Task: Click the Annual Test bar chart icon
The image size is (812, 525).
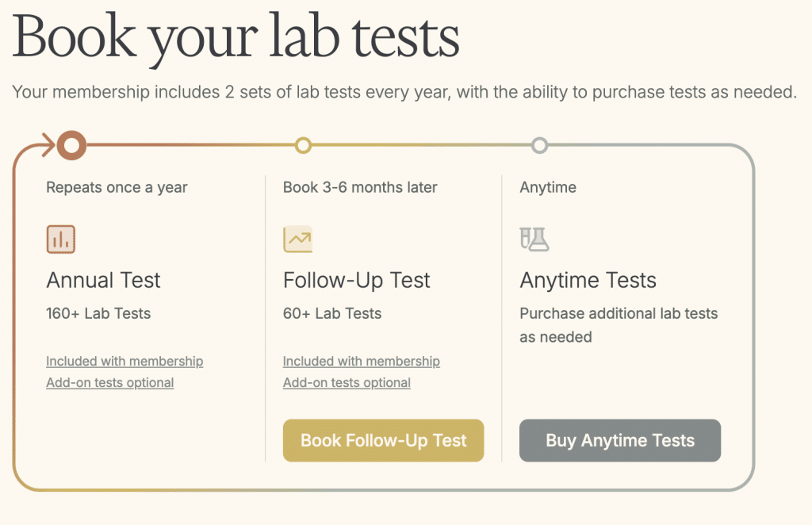Action: coord(61,239)
